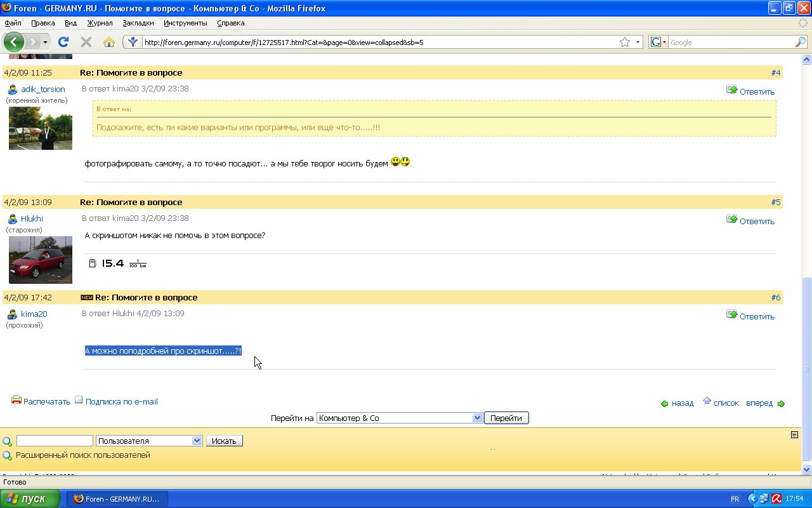
Task: Open the Вид menu
Action: [x=70, y=23]
